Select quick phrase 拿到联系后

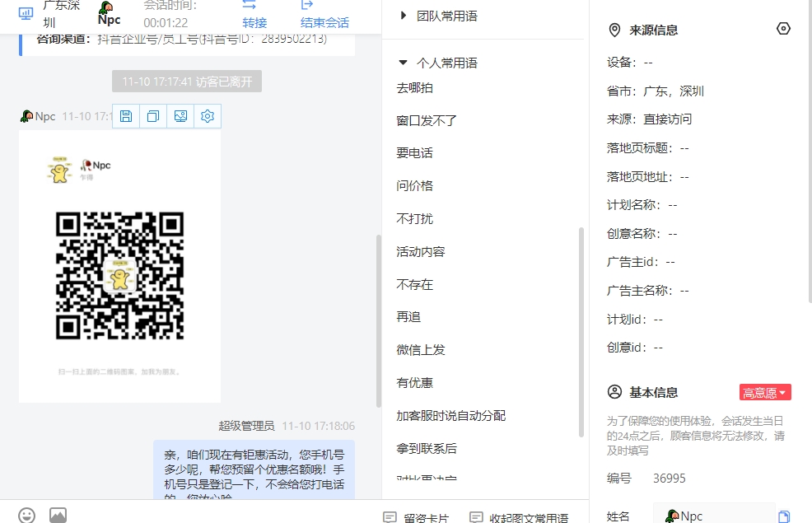pos(427,448)
